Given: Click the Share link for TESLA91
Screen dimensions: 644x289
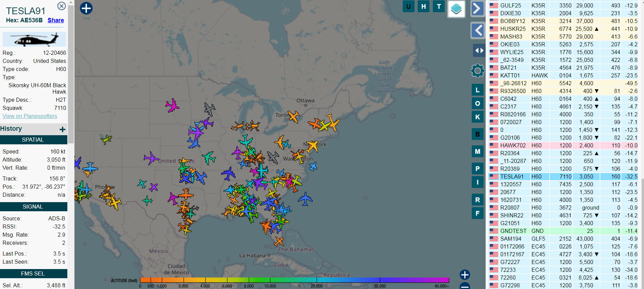Looking at the screenshot, I should (x=56, y=20).
